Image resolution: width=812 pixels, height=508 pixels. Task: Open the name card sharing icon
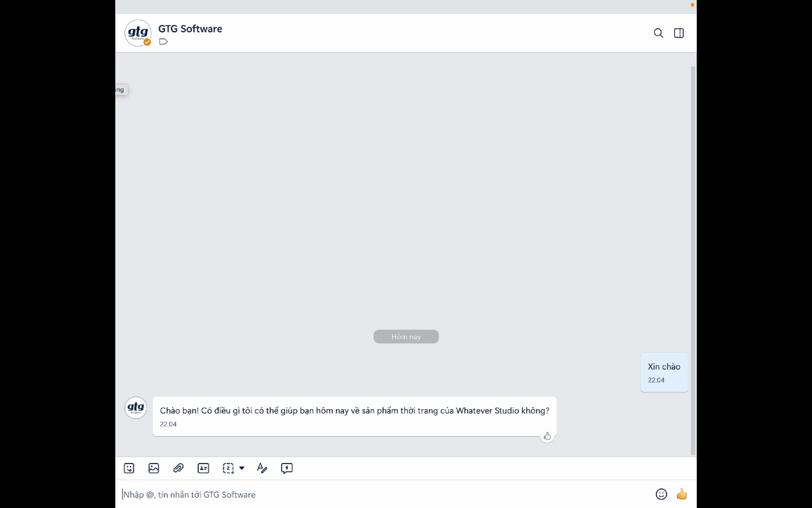click(203, 468)
